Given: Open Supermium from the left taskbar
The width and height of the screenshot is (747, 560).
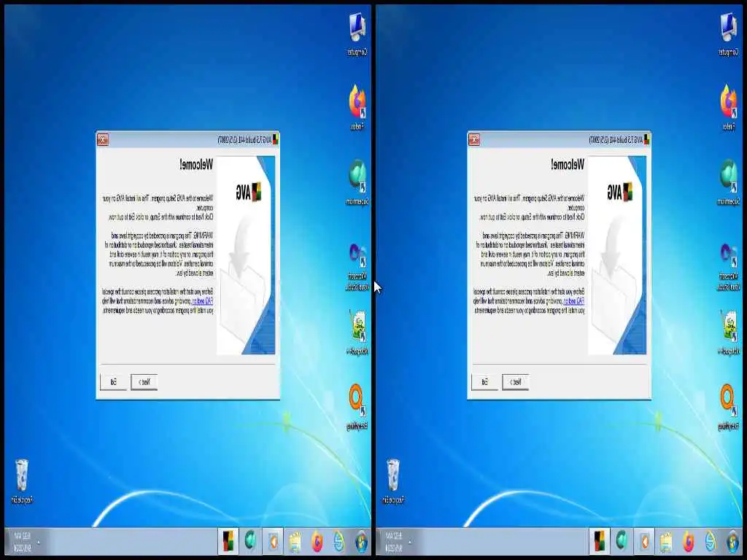Looking at the screenshot, I should coord(251,542).
